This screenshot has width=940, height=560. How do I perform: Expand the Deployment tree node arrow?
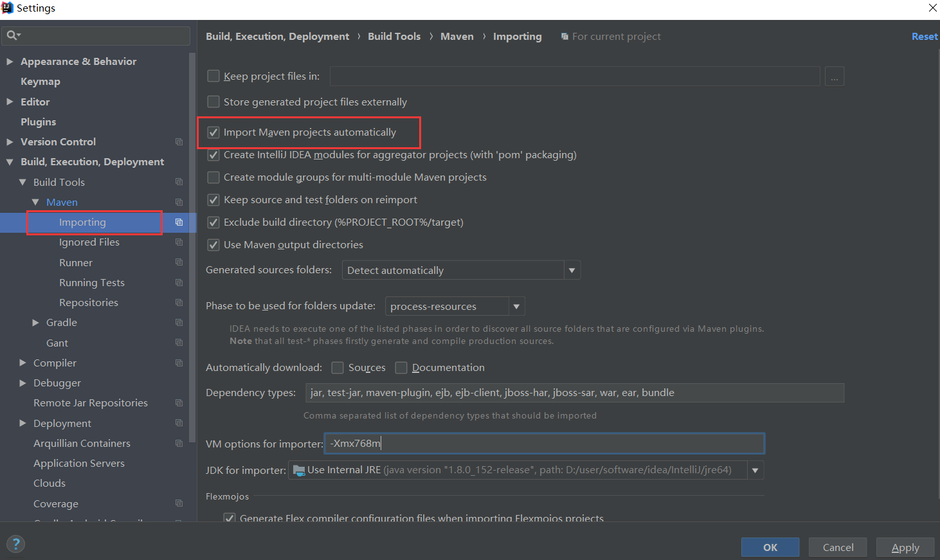tap(23, 423)
